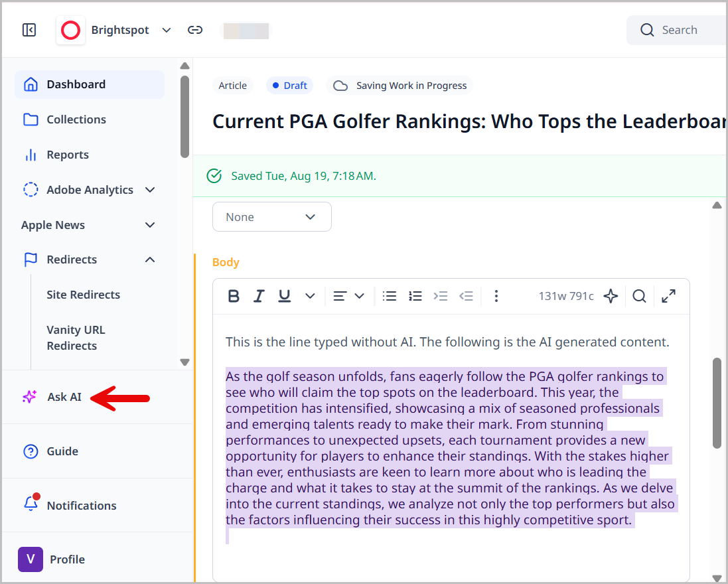Insert a numbered list
The image size is (728, 584).
click(x=415, y=296)
